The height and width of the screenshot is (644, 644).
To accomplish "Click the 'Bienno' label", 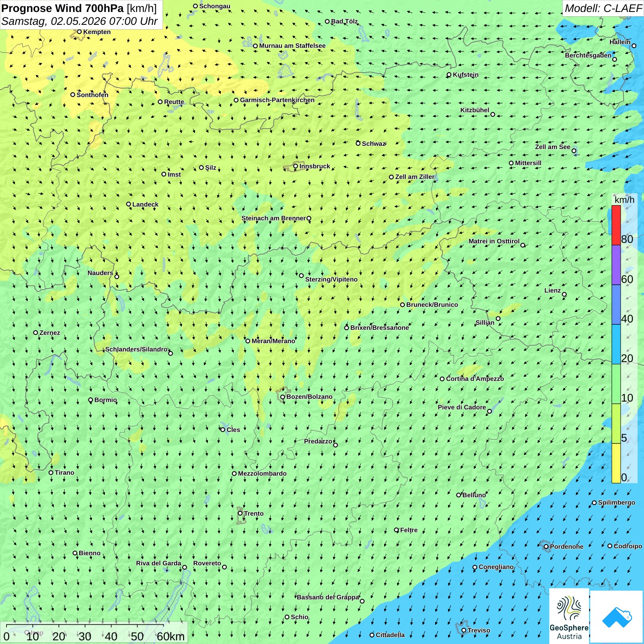I will point(90,553).
